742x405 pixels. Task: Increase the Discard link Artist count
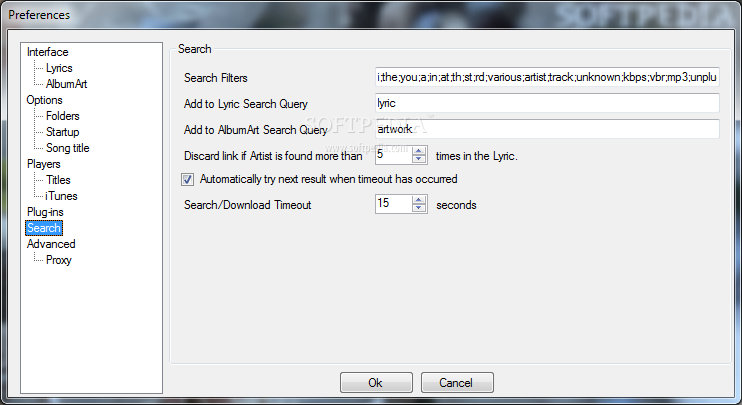[x=419, y=151]
